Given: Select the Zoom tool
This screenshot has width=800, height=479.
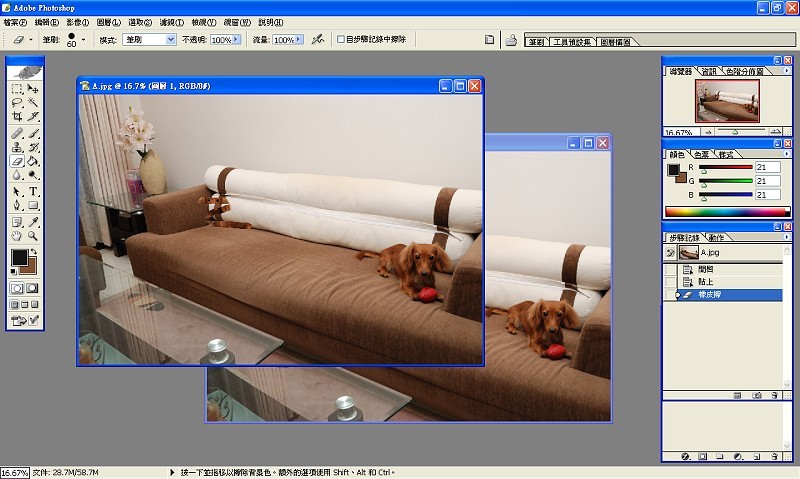Looking at the screenshot, I should tap(33, 236).
